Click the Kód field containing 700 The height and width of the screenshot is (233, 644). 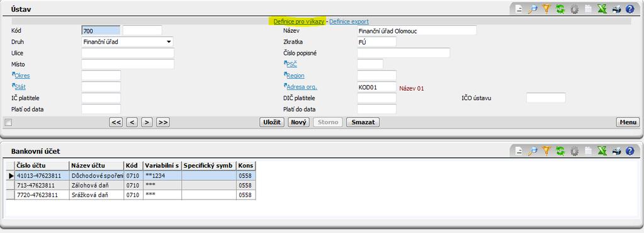click(x=101, y=30)
